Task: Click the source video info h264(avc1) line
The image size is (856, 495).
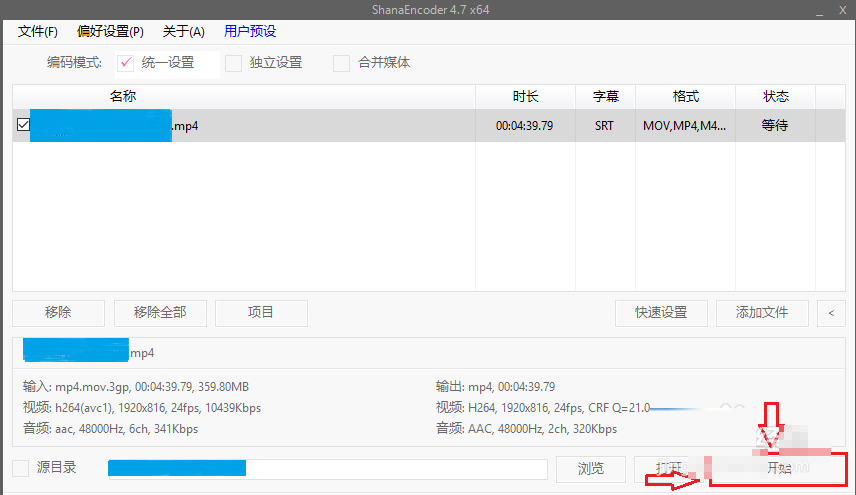Action: point(142,408)
